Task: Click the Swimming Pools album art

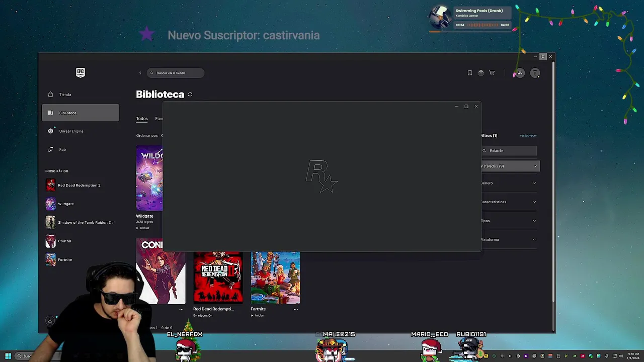Action: pos(440,18)
